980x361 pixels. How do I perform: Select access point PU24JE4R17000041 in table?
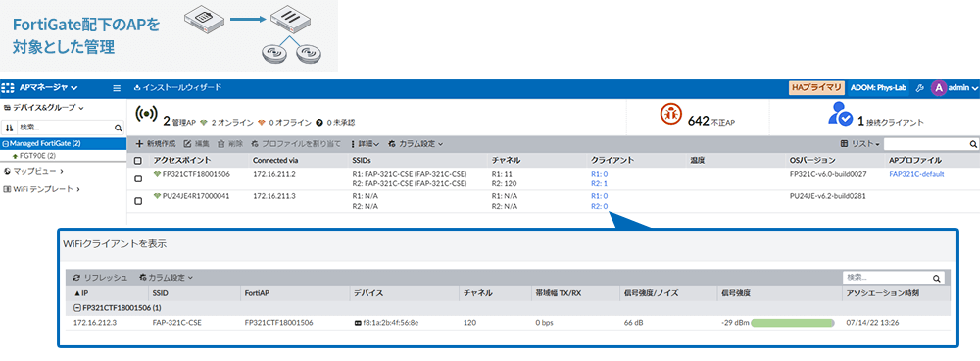pyautogui.click(x=196, y=196)
